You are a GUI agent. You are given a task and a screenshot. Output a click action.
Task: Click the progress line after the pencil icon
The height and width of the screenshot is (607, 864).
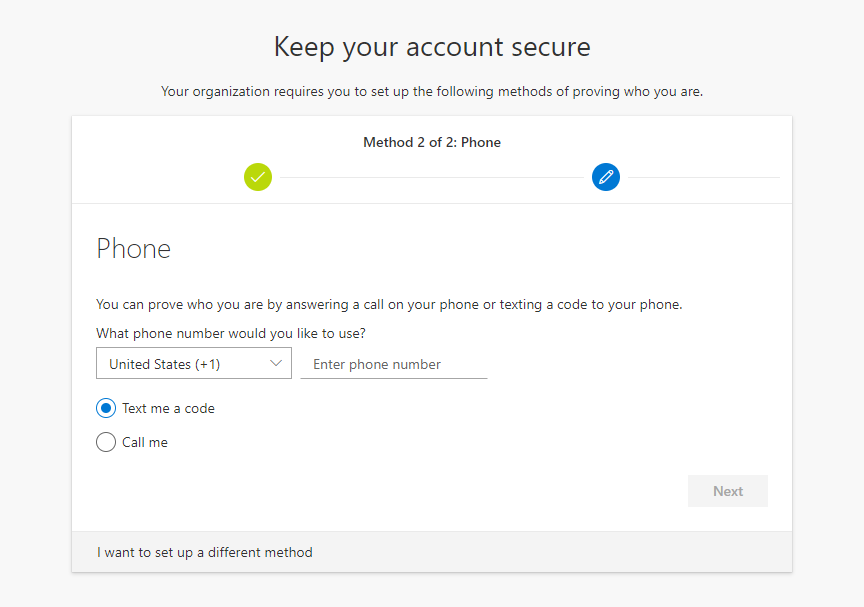pyautogui.click(x=704, y=177)
